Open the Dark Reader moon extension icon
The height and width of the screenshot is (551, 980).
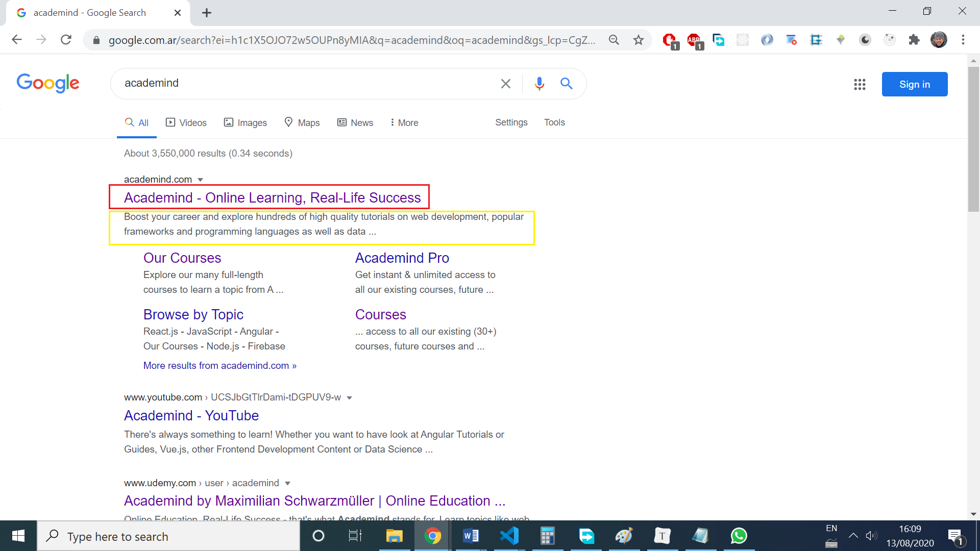click(x=865, y=39)
